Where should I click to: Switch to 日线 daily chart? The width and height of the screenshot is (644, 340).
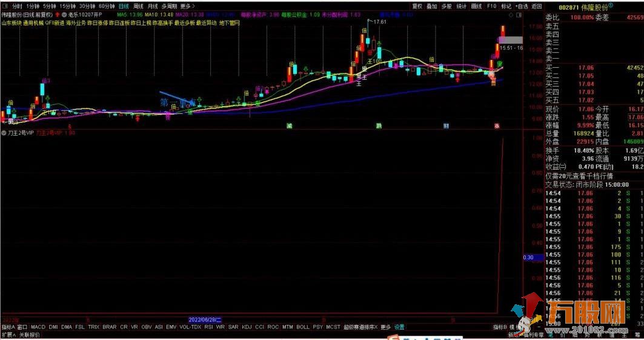tap(124, 6)
